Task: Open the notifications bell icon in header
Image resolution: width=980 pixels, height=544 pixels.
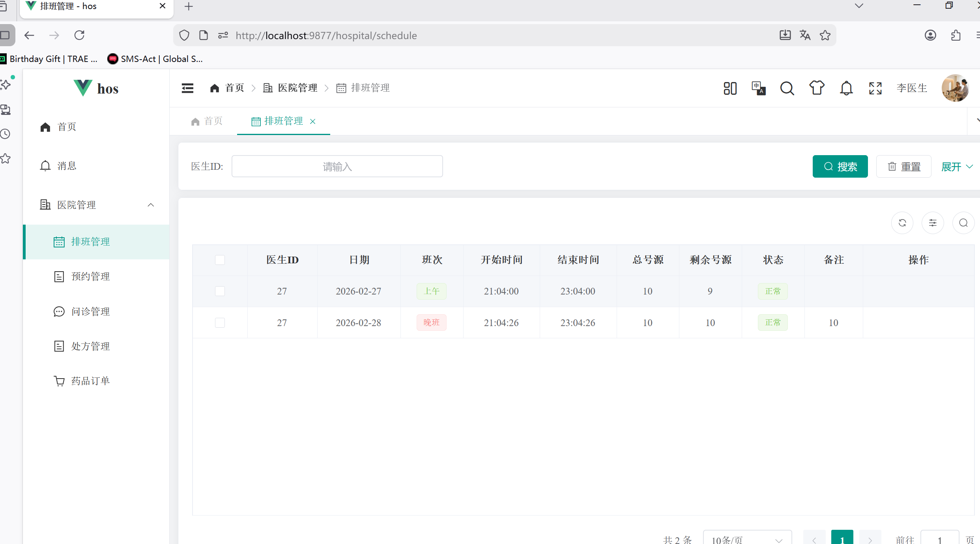Action: tap(846, 88)
